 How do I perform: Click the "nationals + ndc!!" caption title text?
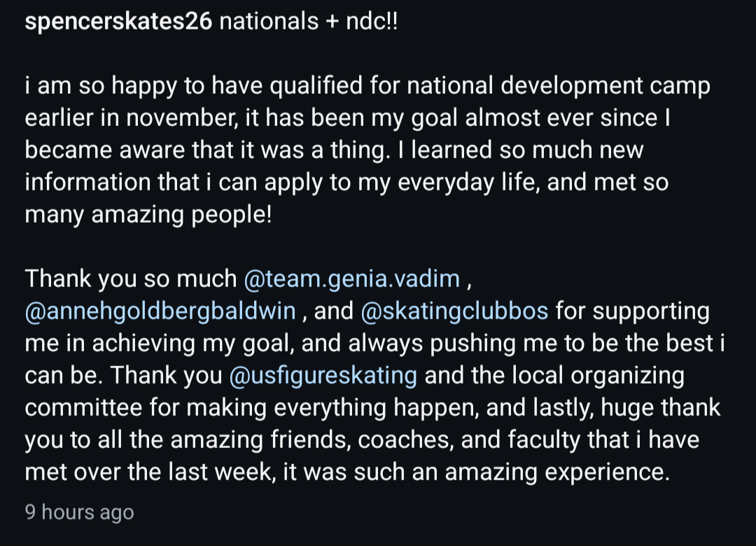[x=309, y=22]
